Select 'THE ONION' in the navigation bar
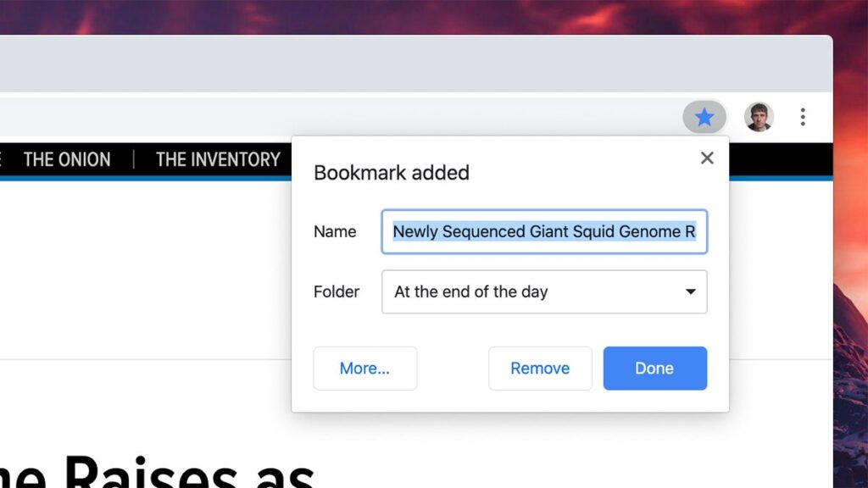868x488 pixels. (x=67, y=159)
